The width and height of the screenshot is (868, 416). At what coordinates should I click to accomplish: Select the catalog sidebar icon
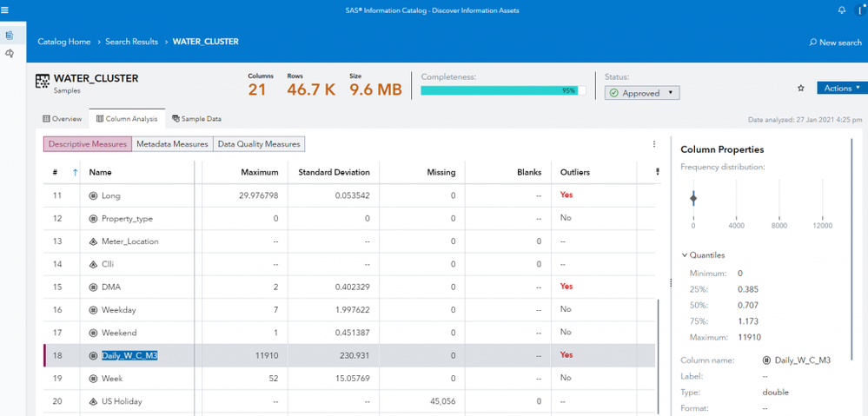[x=10, y=36]
